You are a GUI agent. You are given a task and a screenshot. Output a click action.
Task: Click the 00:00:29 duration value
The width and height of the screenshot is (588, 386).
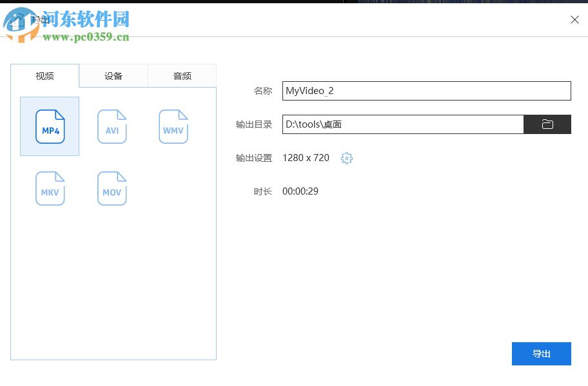point(301,191)
